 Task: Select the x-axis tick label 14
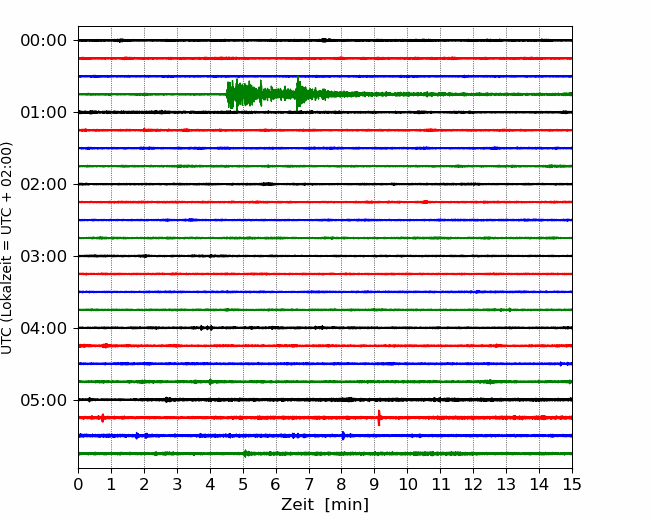[x=539, y=484]
